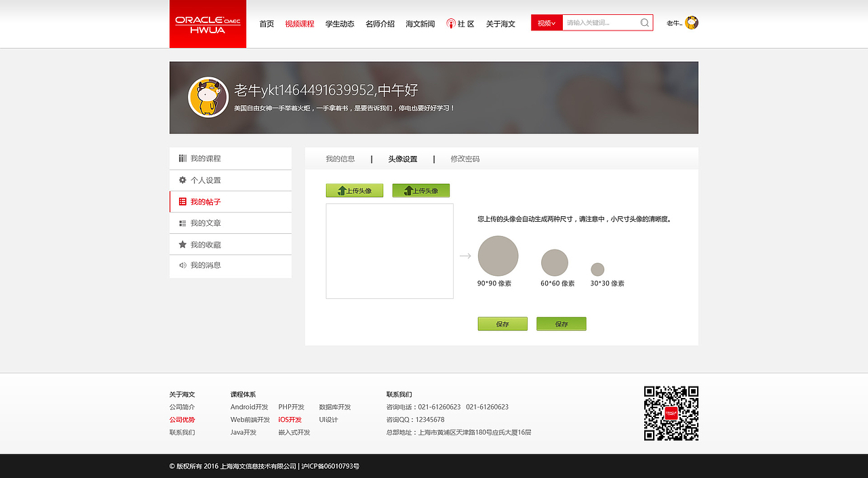Select the 我的课程 bar-chart icon in sidebar

(182, 158)
